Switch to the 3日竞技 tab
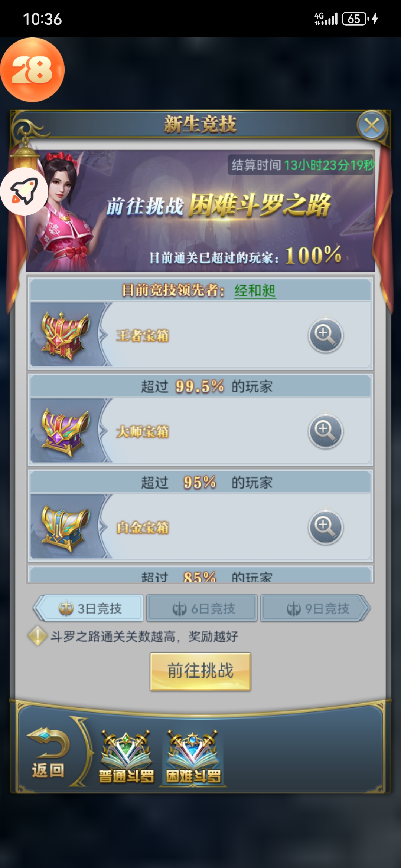The image size is (401, 868). coord(88,608)
